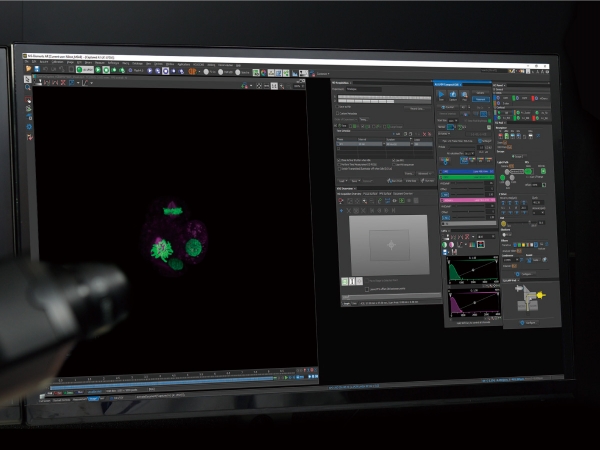Click the magenta histogram graph in LUTs
This screenshot has height=450, width=600.
coord(475,303)
